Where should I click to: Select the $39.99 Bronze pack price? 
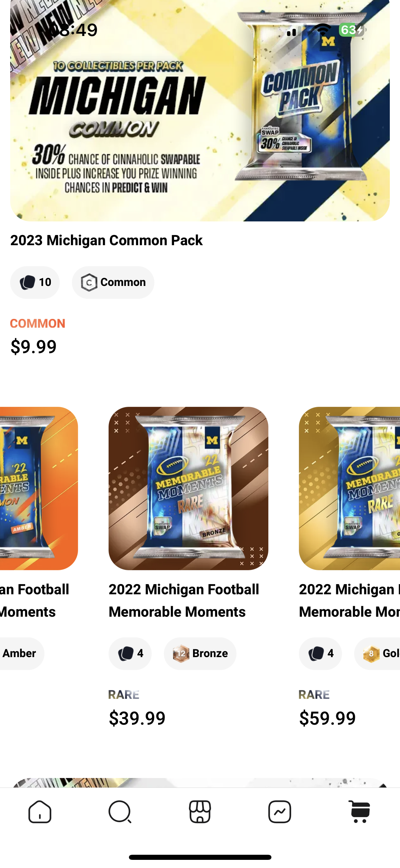tap(137, 718)
